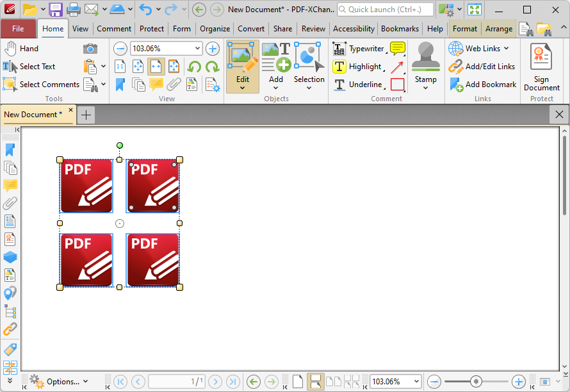Click Add Bookmark
This screenshot has width=570, height=392.
click(x=483, y=85)
